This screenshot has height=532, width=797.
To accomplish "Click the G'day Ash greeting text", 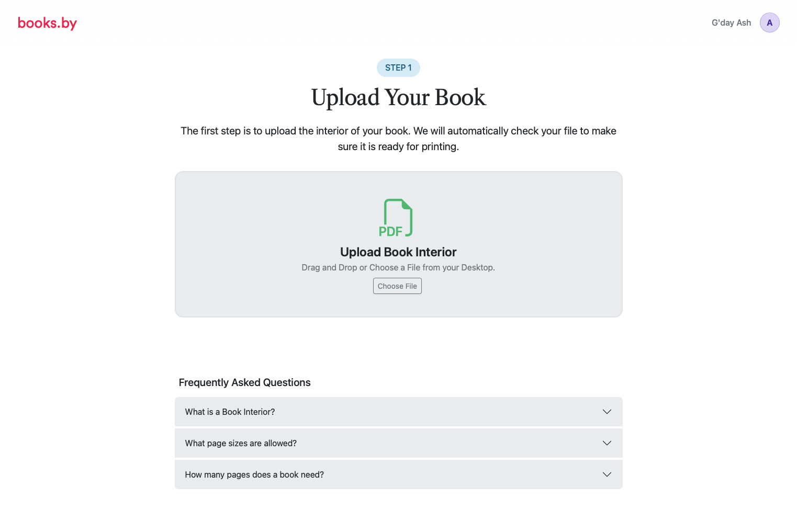I will [731, 22].
